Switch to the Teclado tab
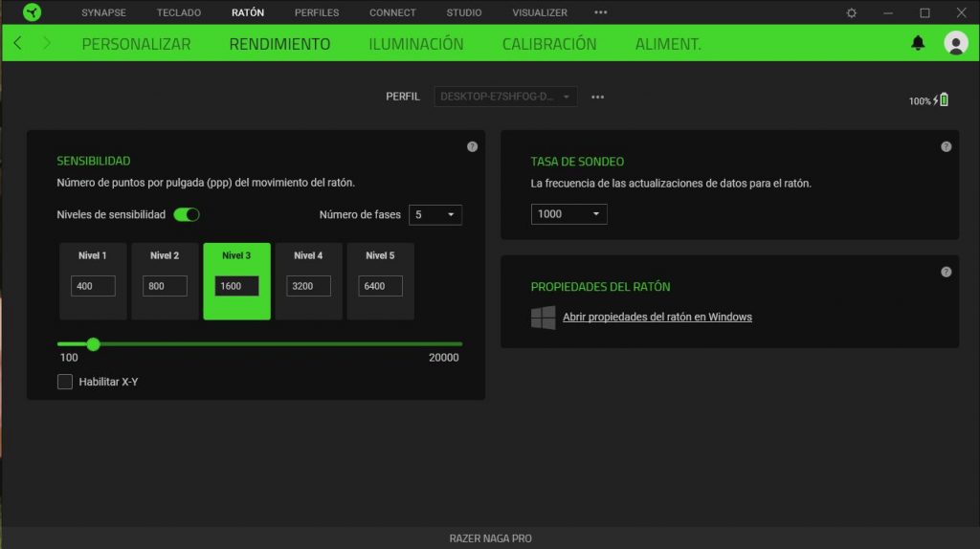980x549 pixels. point(179,12)
